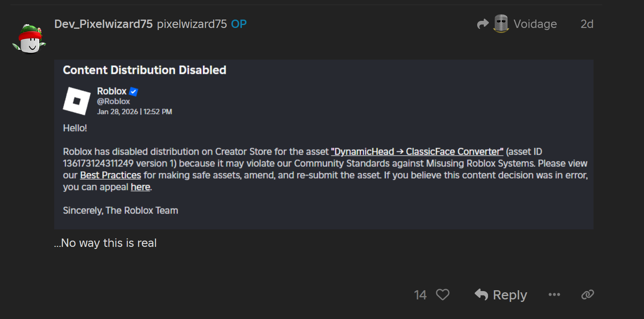Click the reply-to arrow icon near Voidage
The width and height of the screenshot is (644, 319).
(x=483, y=24)
